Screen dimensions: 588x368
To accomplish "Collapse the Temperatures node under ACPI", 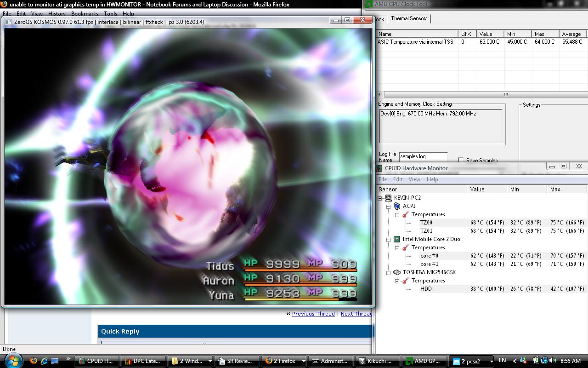I will click(x=397, y=214).
